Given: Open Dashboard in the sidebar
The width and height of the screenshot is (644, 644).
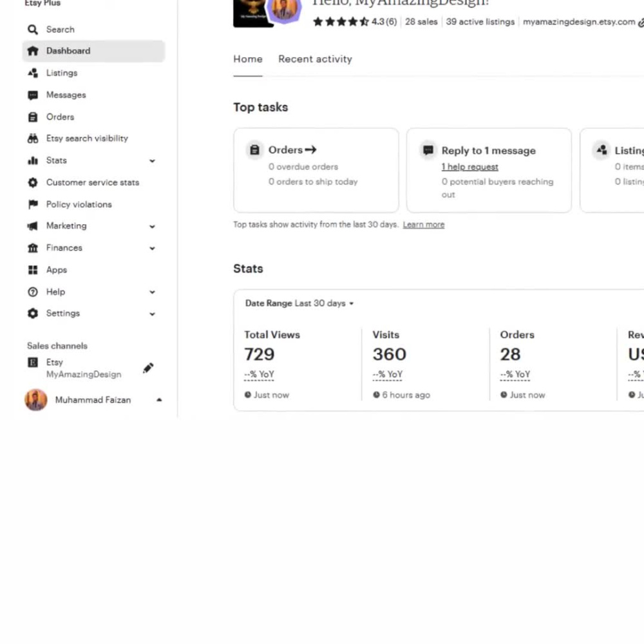Looking at the screenshot, I should click(x=93, y=51).
